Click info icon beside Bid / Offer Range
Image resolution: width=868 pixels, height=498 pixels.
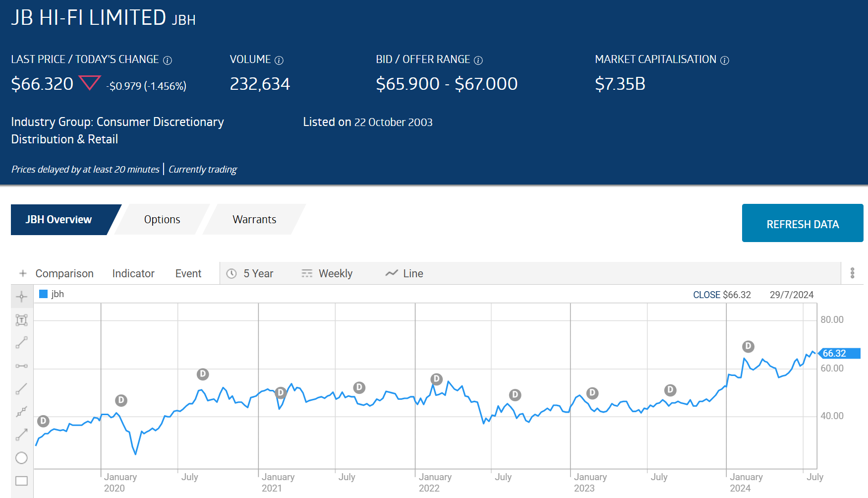478,60
